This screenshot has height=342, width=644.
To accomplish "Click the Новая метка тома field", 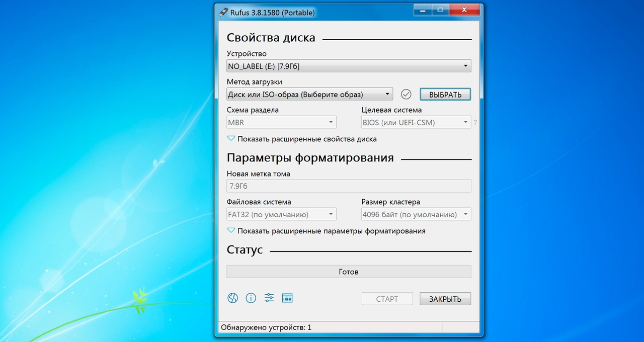I will 349,186.
